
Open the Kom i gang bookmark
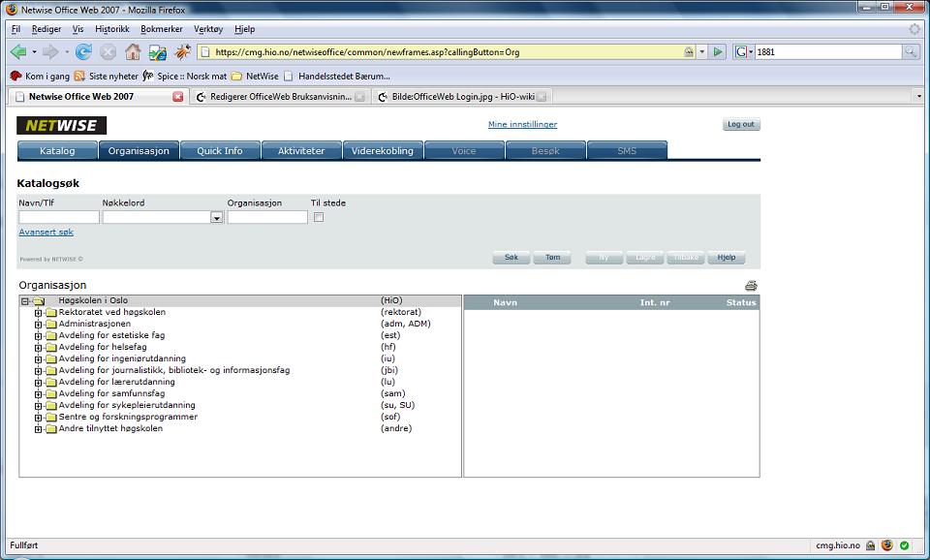[x=41, y=76]
